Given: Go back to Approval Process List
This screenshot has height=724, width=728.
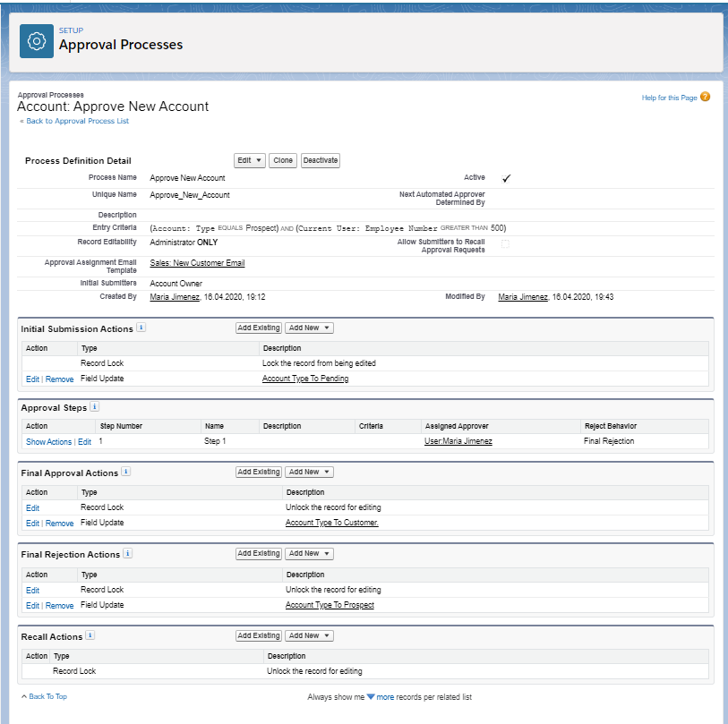Looking at the screenshot, I should click(75, 121).
